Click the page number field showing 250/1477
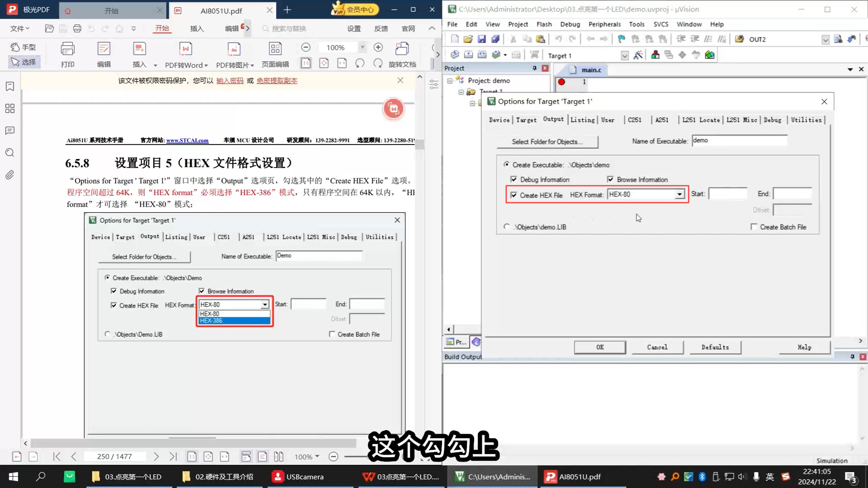 tap(115, 456)
